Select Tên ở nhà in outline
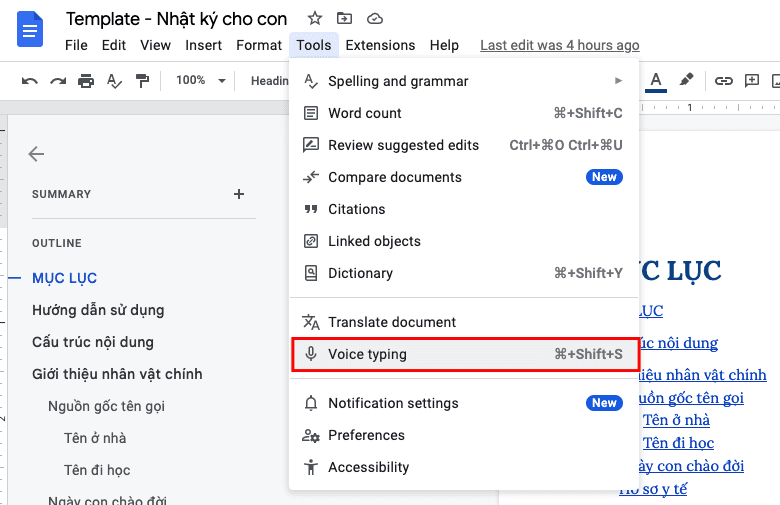The image size is (780, 505). (95, 438)
